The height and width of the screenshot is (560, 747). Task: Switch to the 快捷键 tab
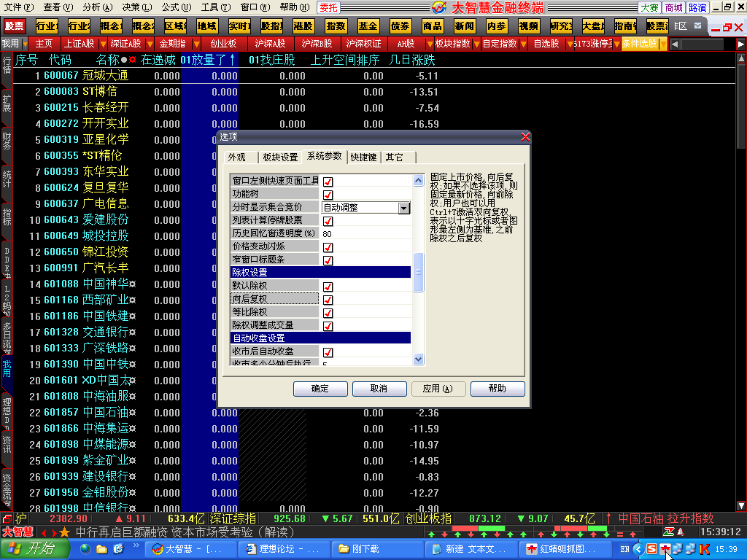363,157
